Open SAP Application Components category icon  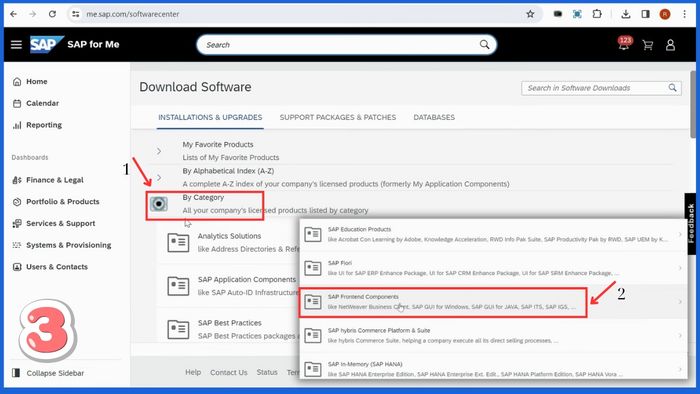point(178,286)
